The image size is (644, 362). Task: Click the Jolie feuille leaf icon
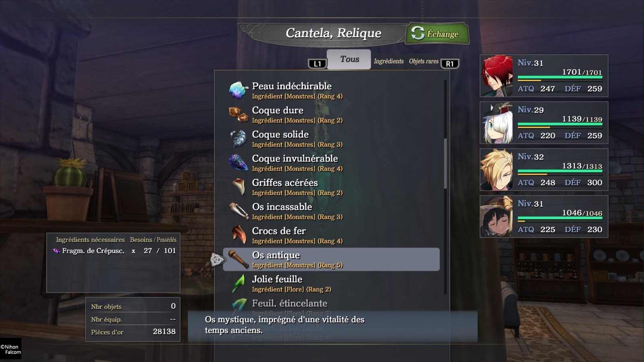pyautogui.click(x=239, y=283)
